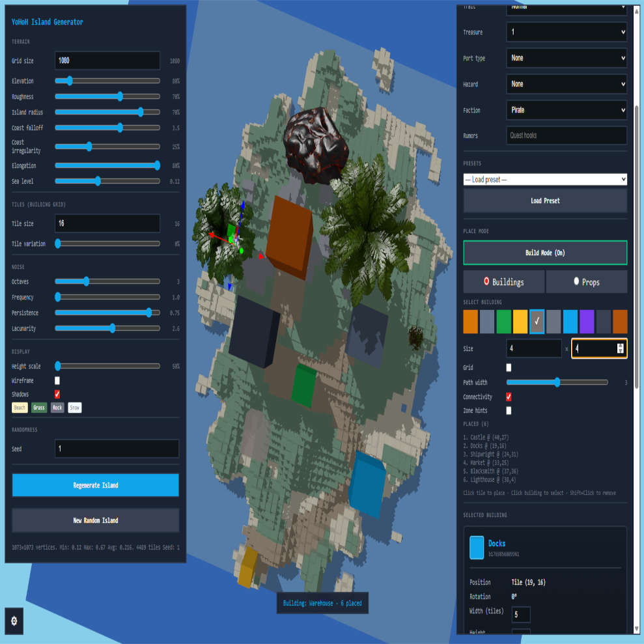This screenshot has width=644, height=644.
Task: Enable Zone hints
Action: pos(509,410)
